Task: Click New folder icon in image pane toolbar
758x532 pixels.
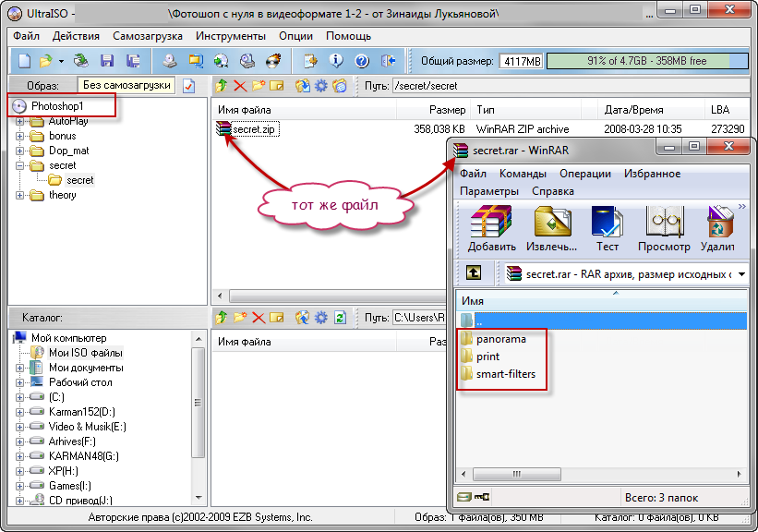Action: click(x=259, y=86)
